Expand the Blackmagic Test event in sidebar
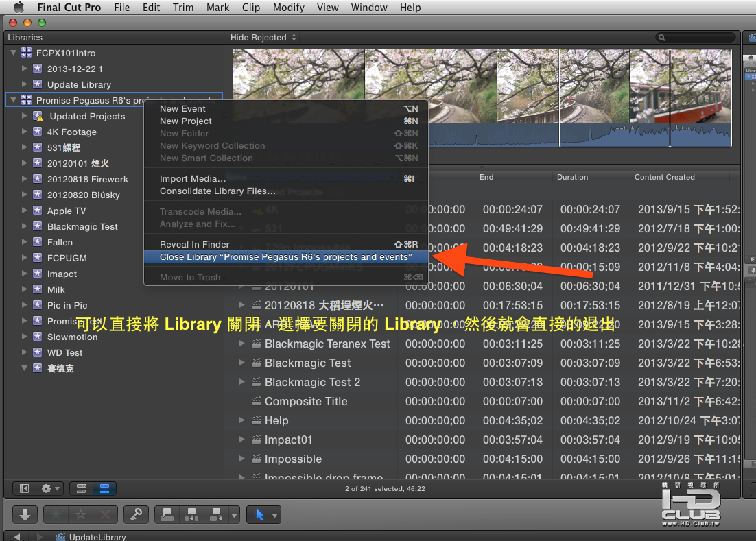 point(25,226)
